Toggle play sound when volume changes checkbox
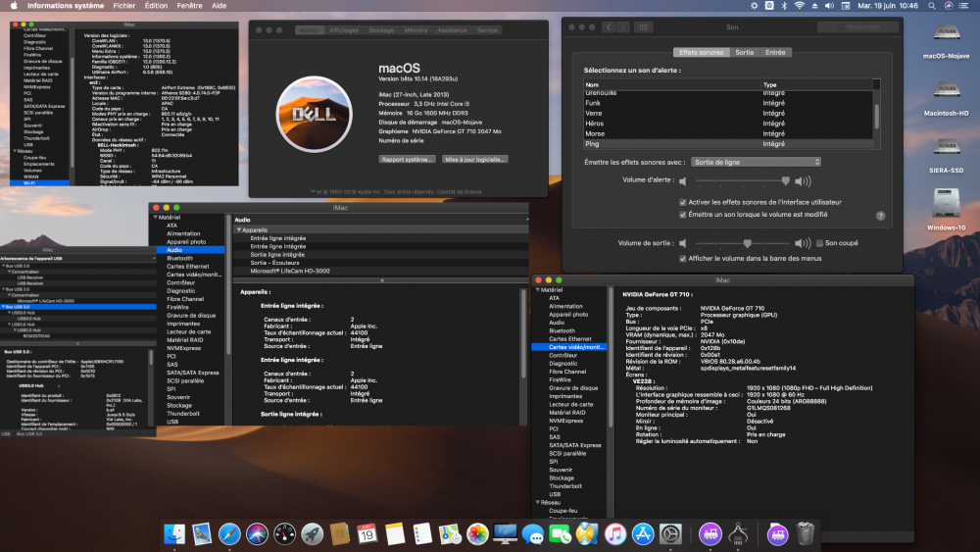Image resolution: width=980 pixels, height=552 pixels. [683, 215]
